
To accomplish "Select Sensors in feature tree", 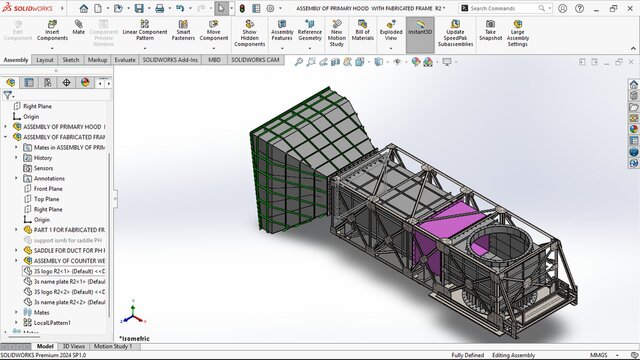I will [x=38, y=168].
